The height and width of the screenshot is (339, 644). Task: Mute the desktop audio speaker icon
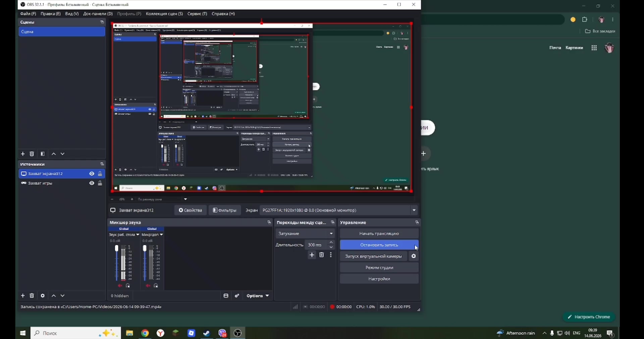coord(120,286)
